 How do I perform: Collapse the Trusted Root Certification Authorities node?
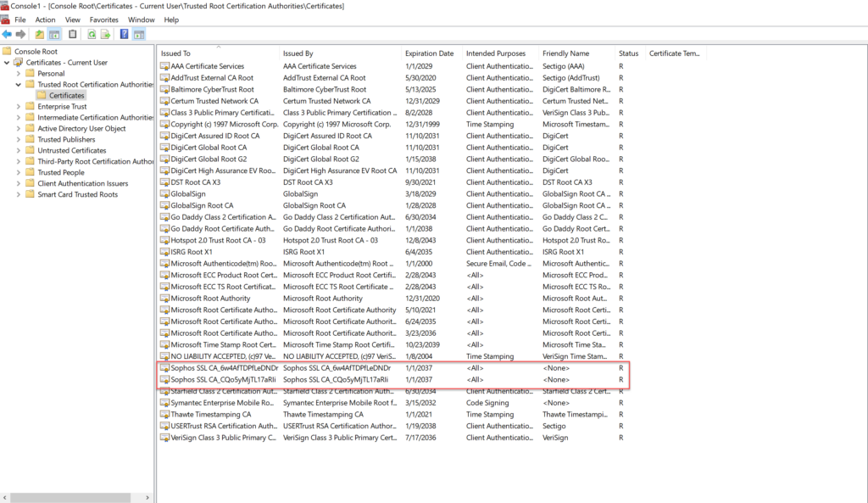(x=19, y=85)
